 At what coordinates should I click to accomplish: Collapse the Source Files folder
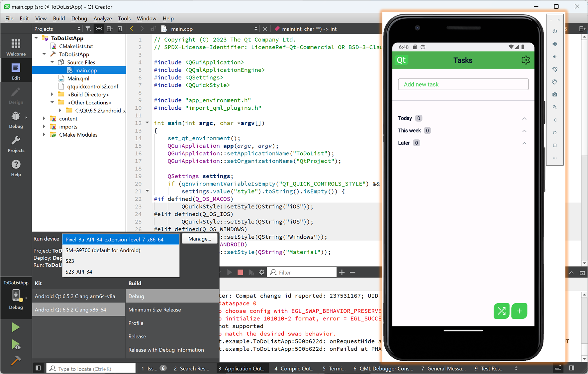click(52, 62)
